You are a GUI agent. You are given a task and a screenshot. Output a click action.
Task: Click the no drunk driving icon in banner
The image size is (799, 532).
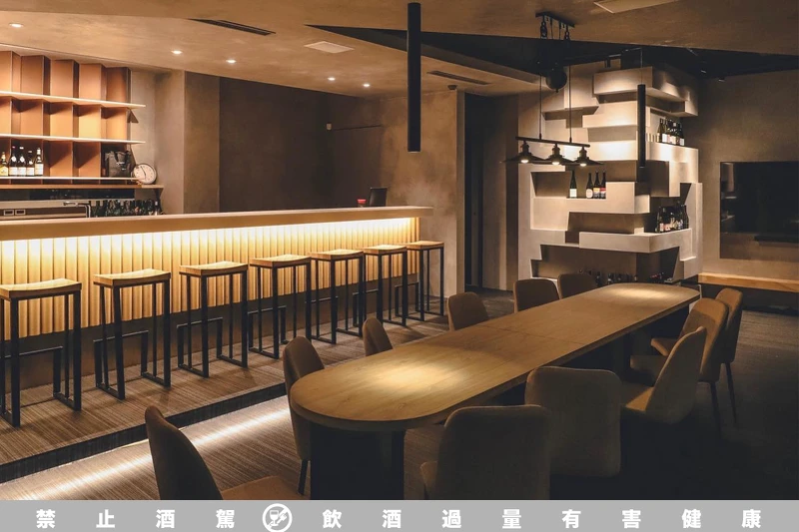click(x=277, y=518)
